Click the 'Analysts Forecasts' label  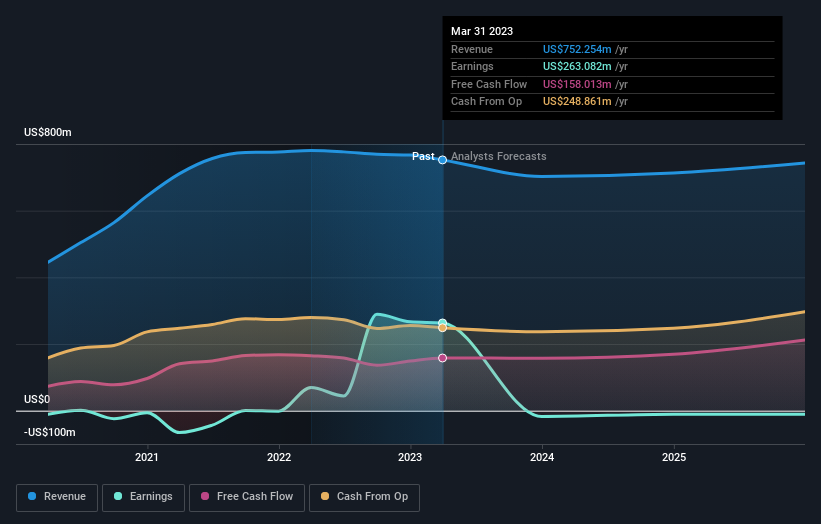point(498,156)
